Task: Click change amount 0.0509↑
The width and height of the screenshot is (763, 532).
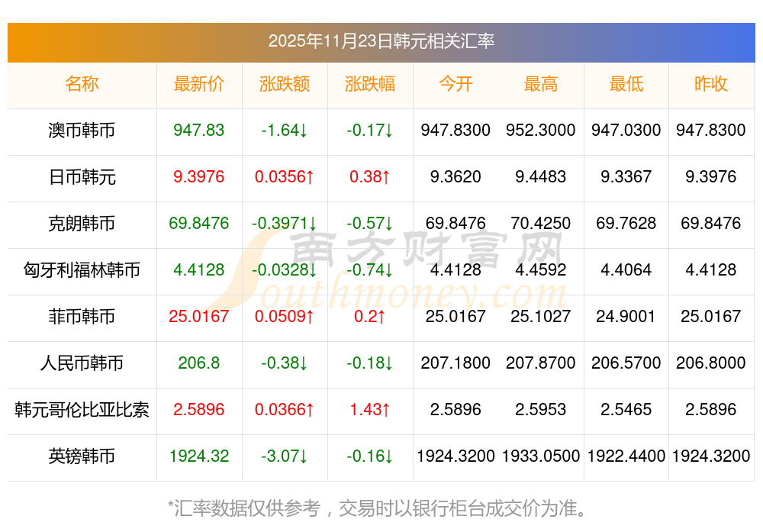Action: tap(285, 317)
